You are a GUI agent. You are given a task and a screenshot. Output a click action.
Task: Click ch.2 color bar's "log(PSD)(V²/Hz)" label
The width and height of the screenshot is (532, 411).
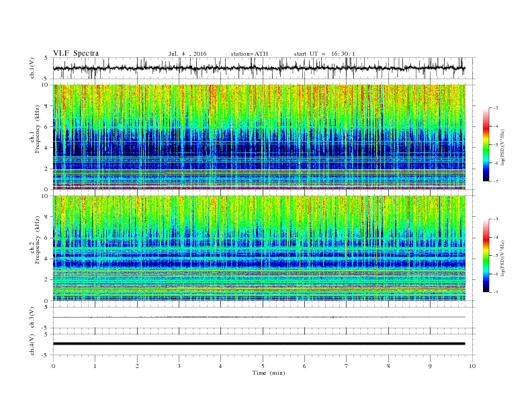(x=502, y=258)
